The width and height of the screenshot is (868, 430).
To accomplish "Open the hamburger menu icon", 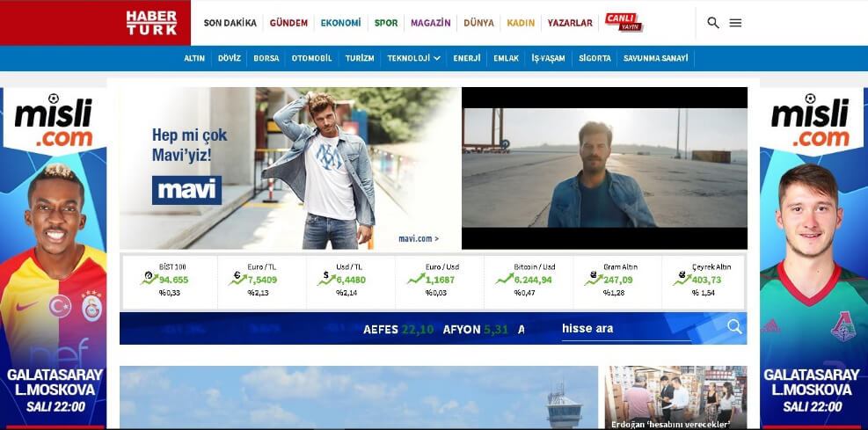I will tap(736, 23).
